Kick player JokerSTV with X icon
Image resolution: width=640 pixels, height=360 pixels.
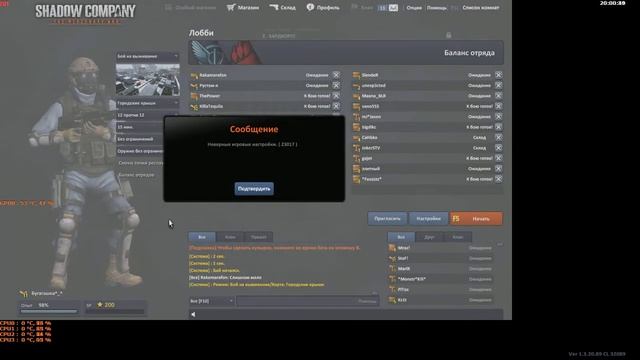(498, 148)
